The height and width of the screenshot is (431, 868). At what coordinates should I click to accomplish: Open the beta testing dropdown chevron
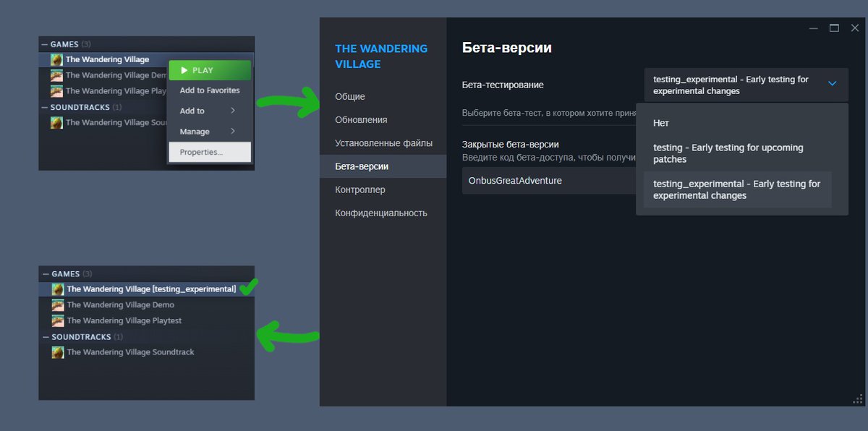832,84
